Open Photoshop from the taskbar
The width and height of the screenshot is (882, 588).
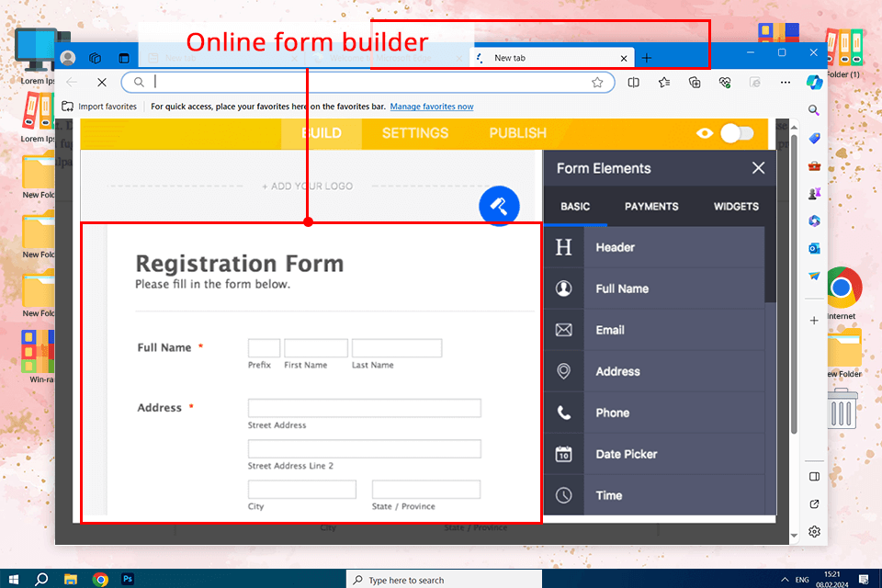pyautogui.click(x=128, y=579)
